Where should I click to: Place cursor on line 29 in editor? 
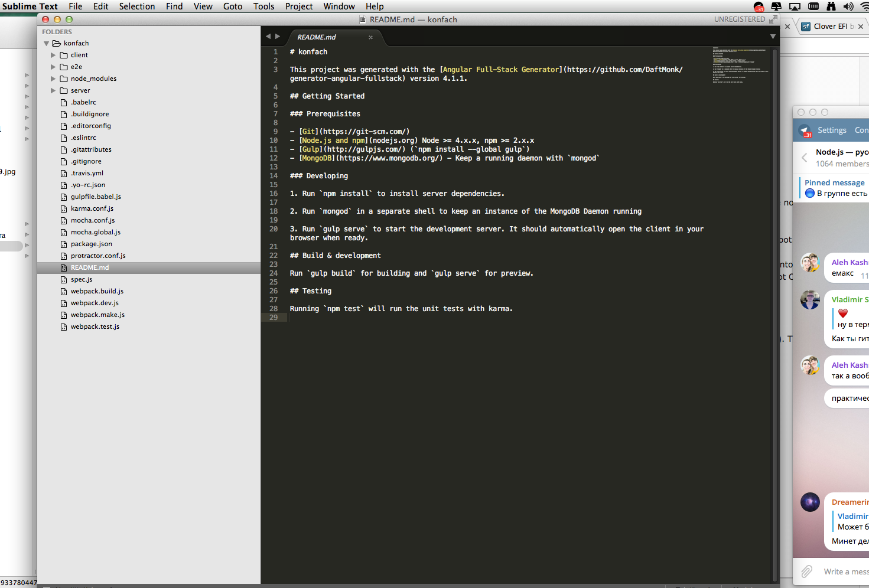pos(516,318)
